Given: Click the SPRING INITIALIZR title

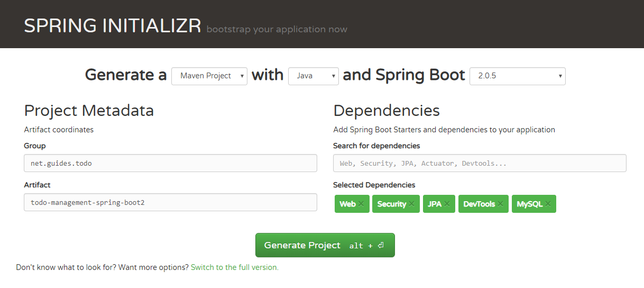Looking at the screenshot, I should pos(113,26).
